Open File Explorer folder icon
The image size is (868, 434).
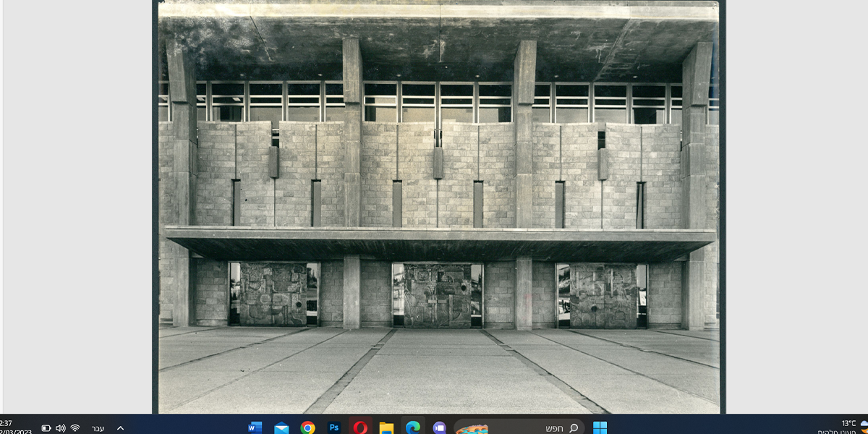coord(386,427)
